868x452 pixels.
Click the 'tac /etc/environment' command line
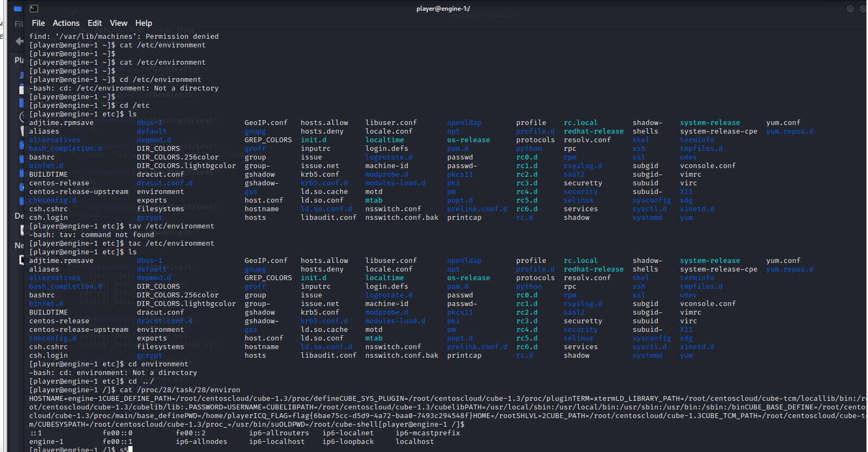point(171,244)
